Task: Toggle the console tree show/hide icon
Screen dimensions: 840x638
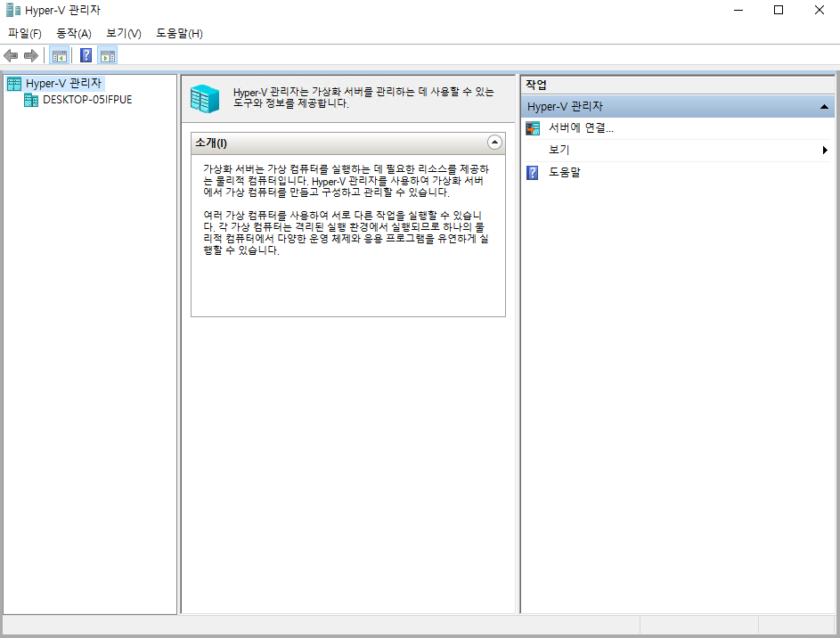Action: (x=59, y=55)
